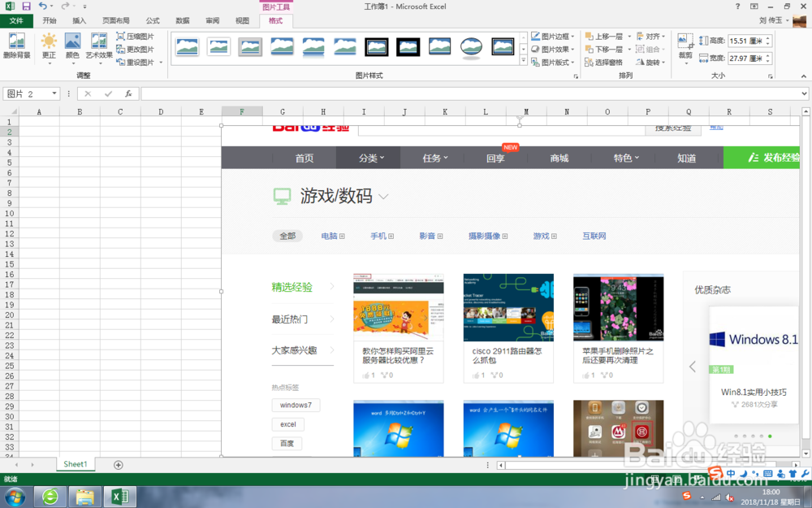Viewport: 812px width, 508px height.
Task: Expand Picture Layout (图片版式) dropdown
Action: (572, 63)
